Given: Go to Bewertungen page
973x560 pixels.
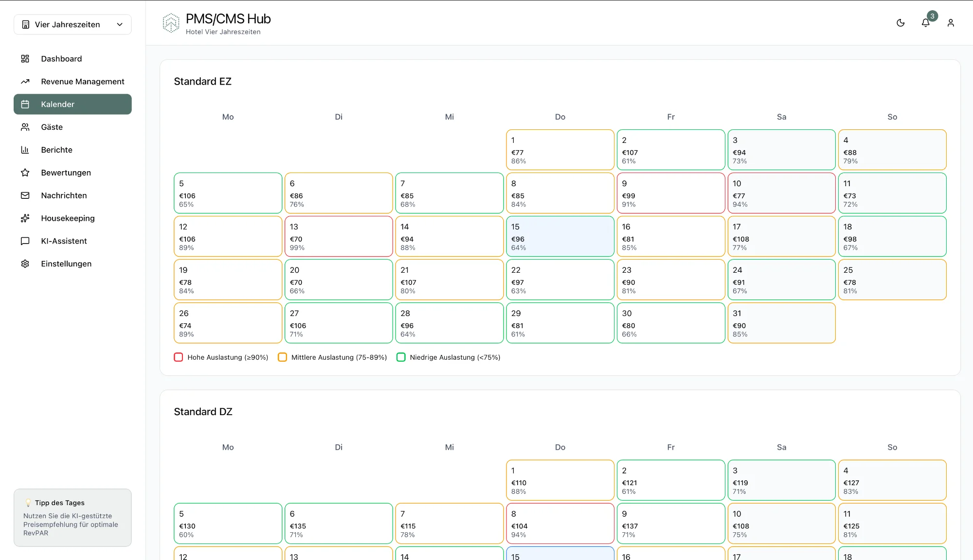Looking at the screenshot, I should 66,173.
